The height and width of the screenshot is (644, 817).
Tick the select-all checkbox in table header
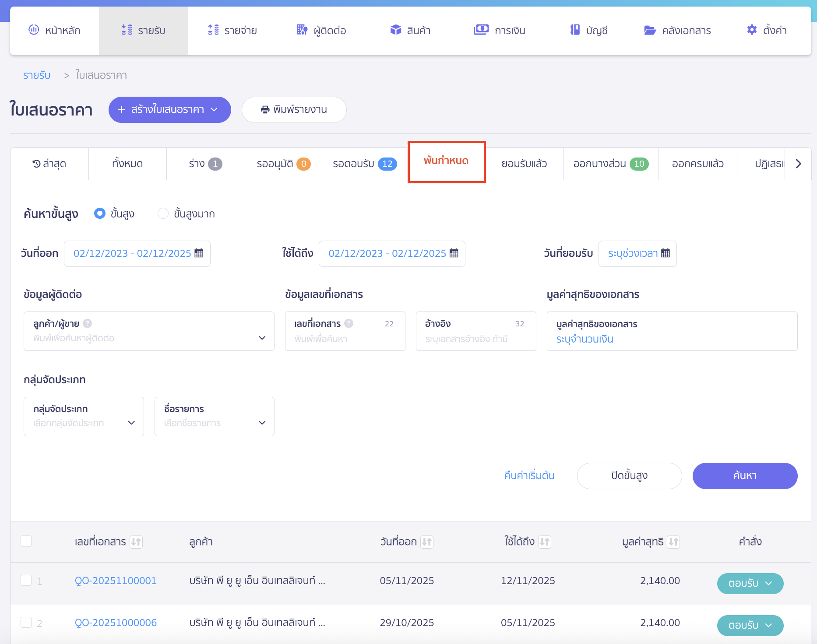(x=26, y=541)
